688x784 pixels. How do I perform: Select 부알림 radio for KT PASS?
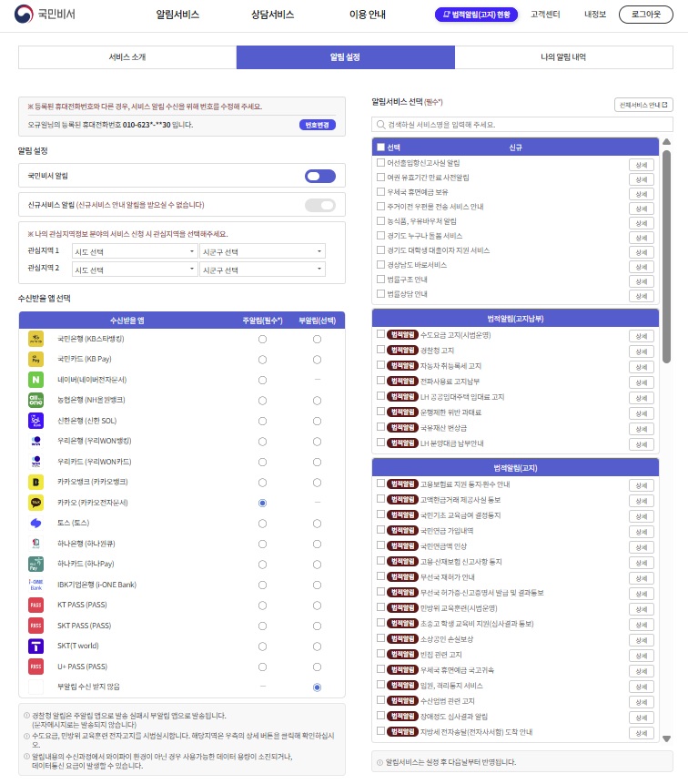(317, 606)
